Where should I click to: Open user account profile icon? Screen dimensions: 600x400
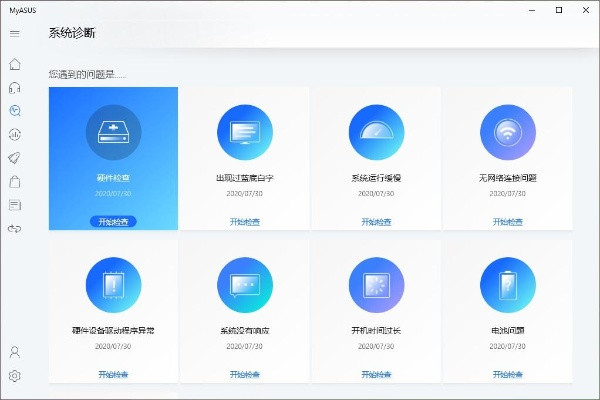point(15,352)
